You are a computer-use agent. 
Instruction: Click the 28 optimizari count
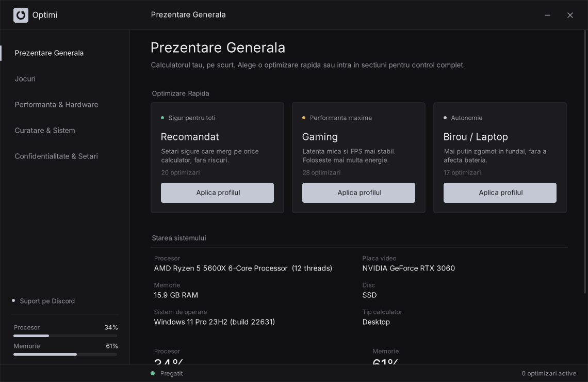tap(322, 172)
